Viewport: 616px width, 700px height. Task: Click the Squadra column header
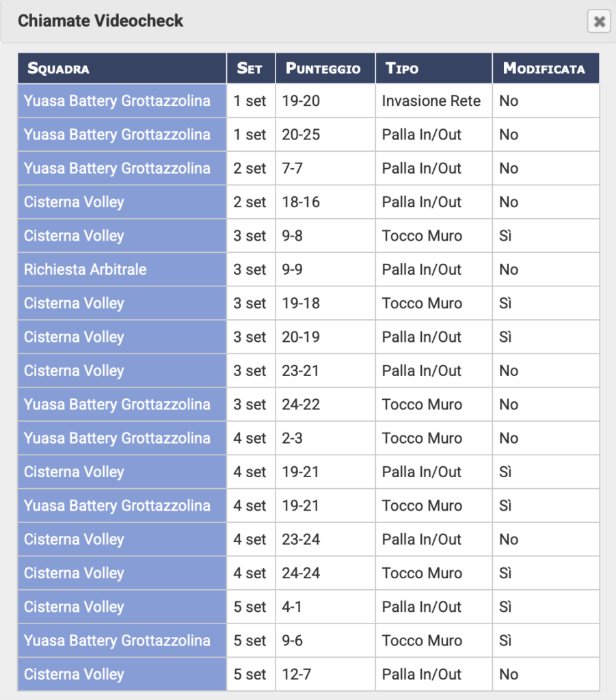pyautogui.click(x=58, y=68)
